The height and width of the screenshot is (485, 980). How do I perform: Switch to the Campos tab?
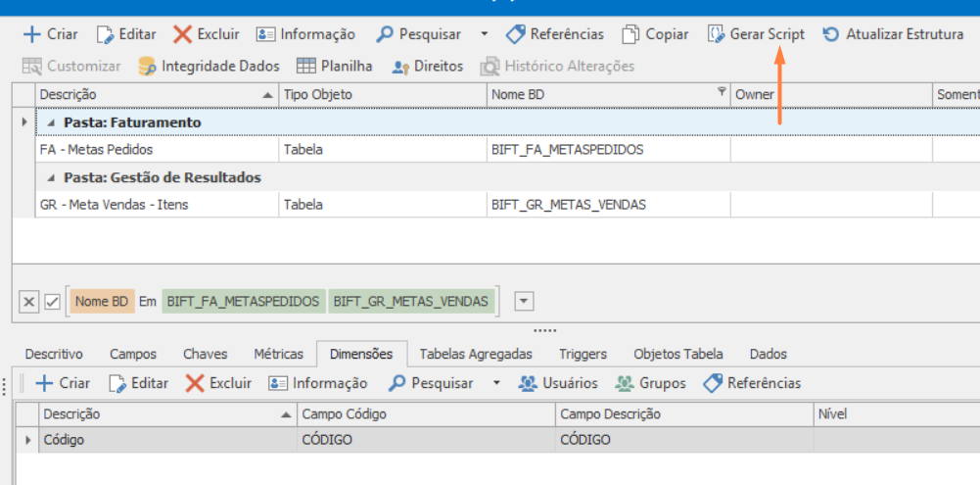coord(133,354)
